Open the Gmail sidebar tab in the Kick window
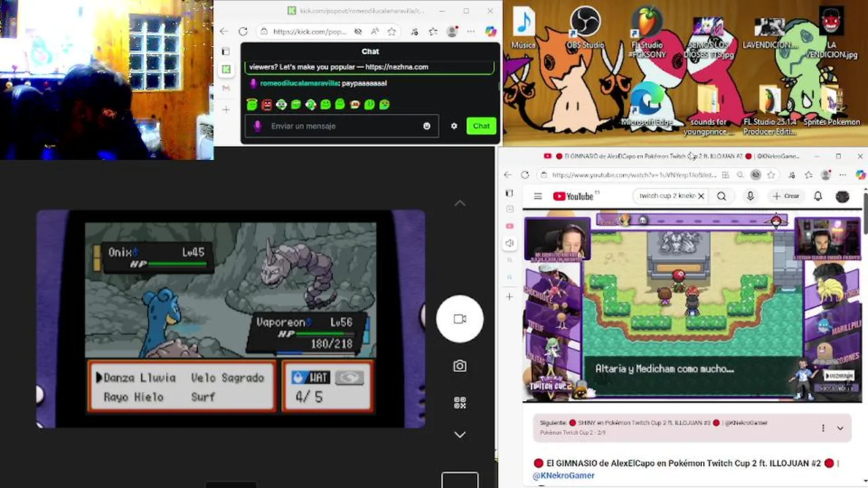 (226, 88)
